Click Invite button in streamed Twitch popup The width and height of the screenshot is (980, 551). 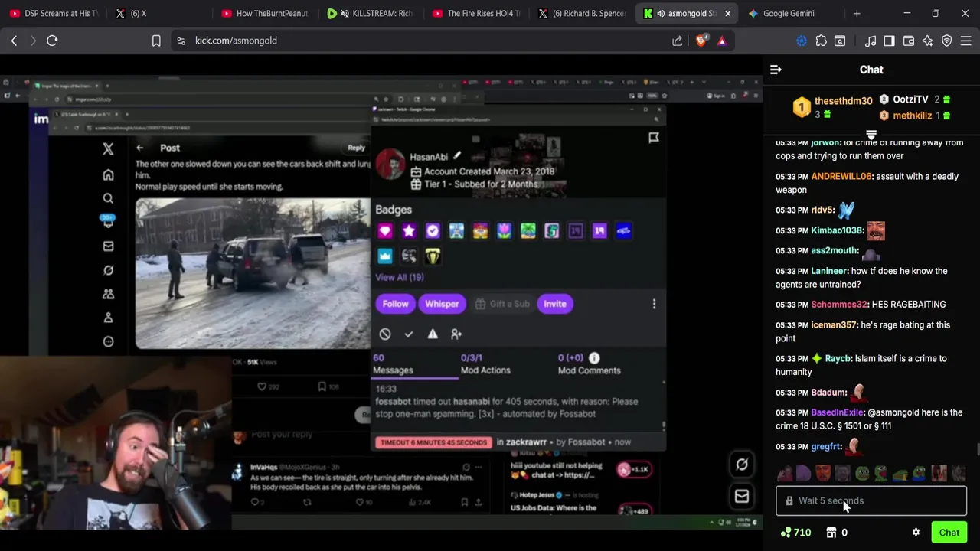pos(554,304)
